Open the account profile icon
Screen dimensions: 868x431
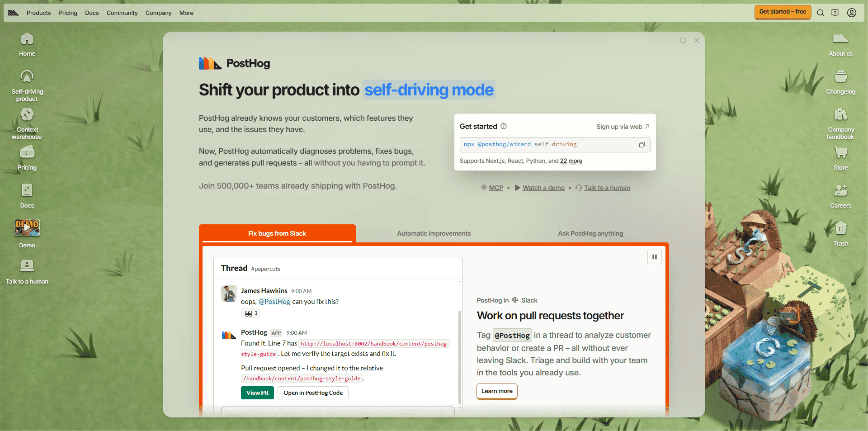coord(851,13)
